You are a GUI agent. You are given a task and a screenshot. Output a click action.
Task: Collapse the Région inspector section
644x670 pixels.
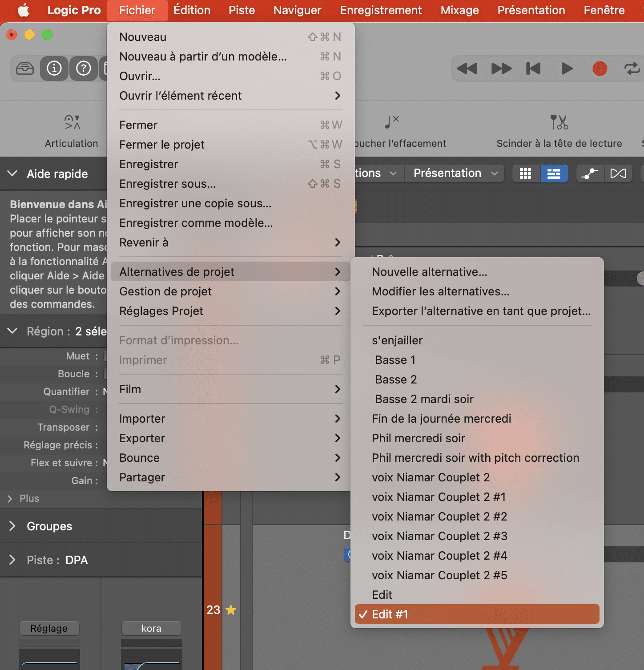pyautogui.click(x=12, y=331)
